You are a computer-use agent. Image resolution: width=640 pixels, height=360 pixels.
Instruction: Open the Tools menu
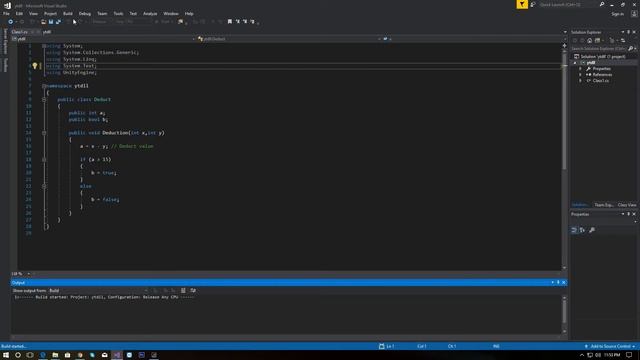pyautogui.click(x=118, y=13)
